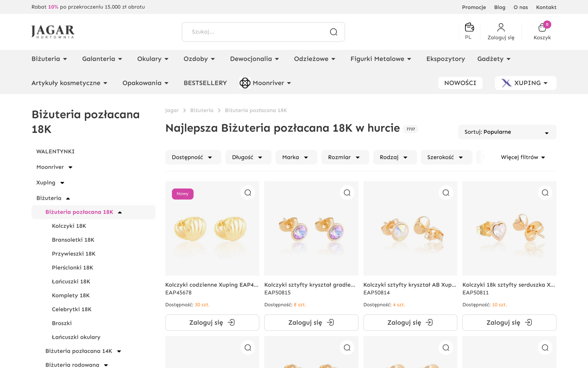The width and height of the screenshot is (588, 368).
Task: Open the Marka filter dropdown
Action: 296,157
